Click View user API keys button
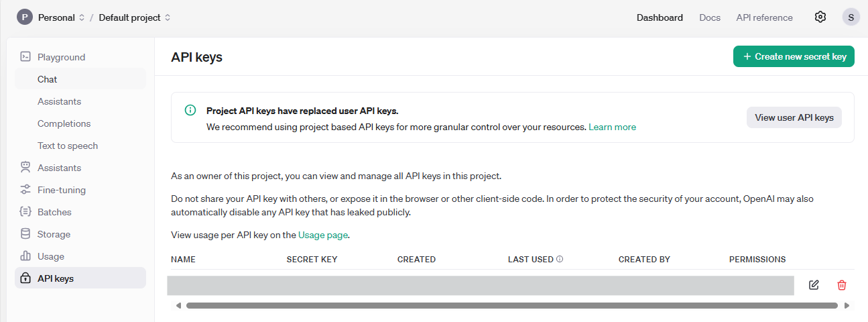The image size is (868, 322). 794,117
